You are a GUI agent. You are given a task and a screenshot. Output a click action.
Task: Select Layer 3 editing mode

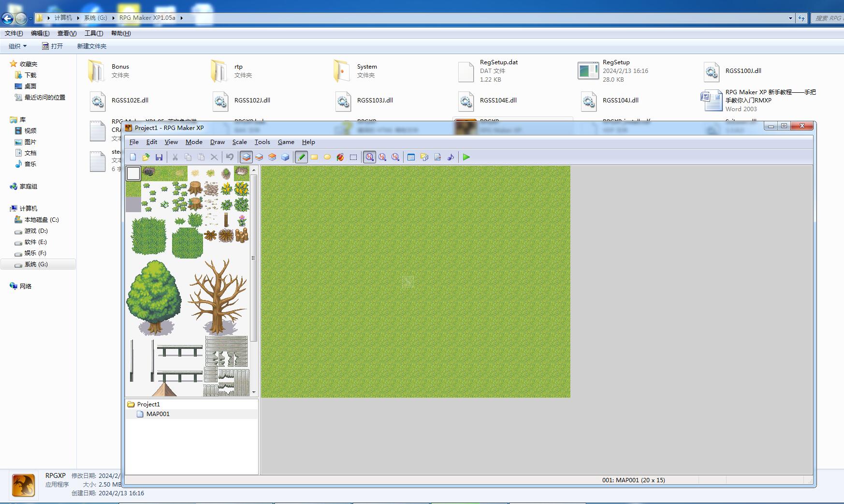[272, 157]
